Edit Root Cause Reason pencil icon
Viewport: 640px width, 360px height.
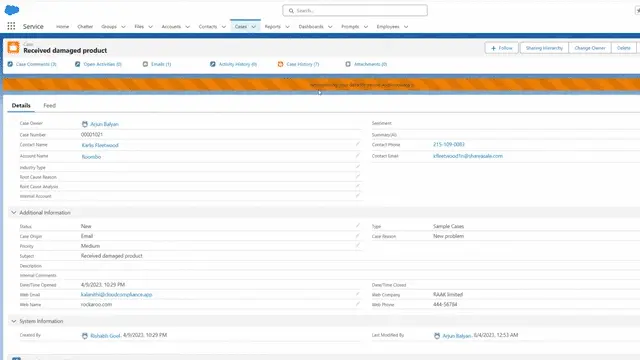click(358, 176)
